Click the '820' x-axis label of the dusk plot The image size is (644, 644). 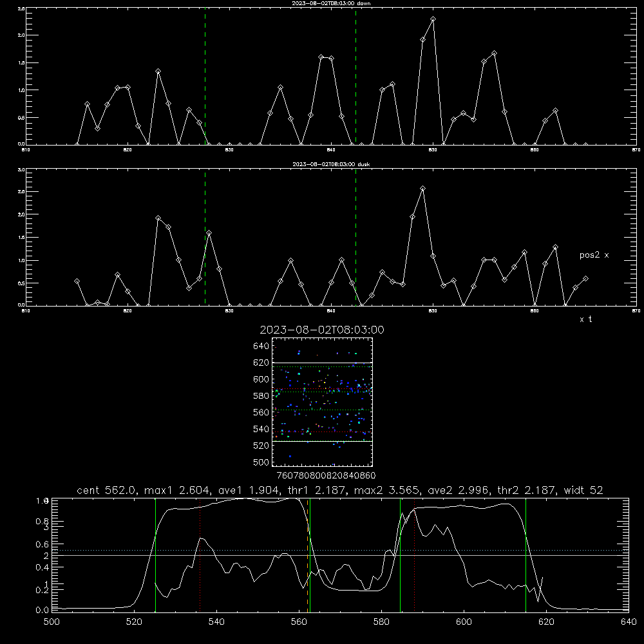(128, 311)
